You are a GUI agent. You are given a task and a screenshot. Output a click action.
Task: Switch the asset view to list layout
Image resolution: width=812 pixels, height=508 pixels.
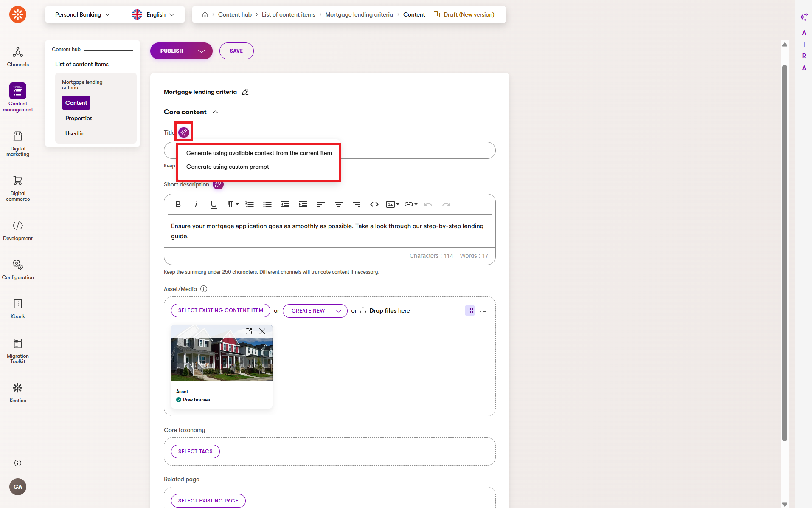(483, 310)
